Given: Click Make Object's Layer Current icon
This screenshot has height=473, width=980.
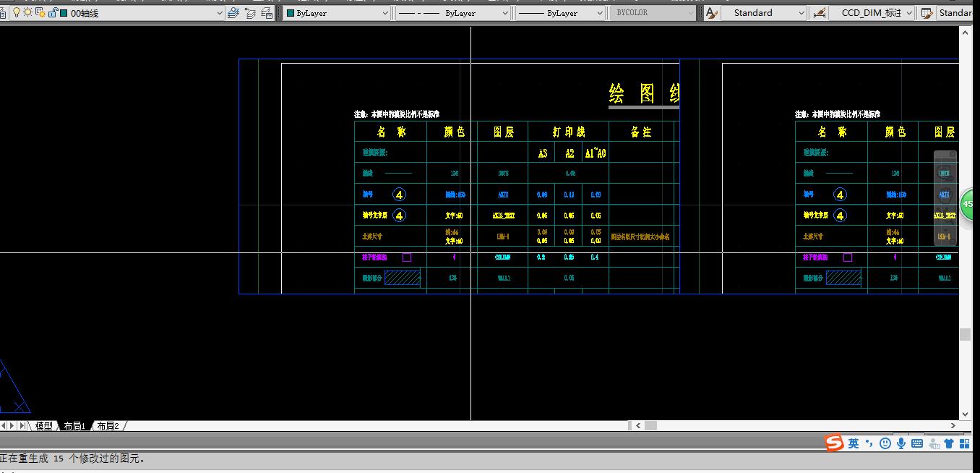Looking at the screenshot, I should click(x=233, y=13).
